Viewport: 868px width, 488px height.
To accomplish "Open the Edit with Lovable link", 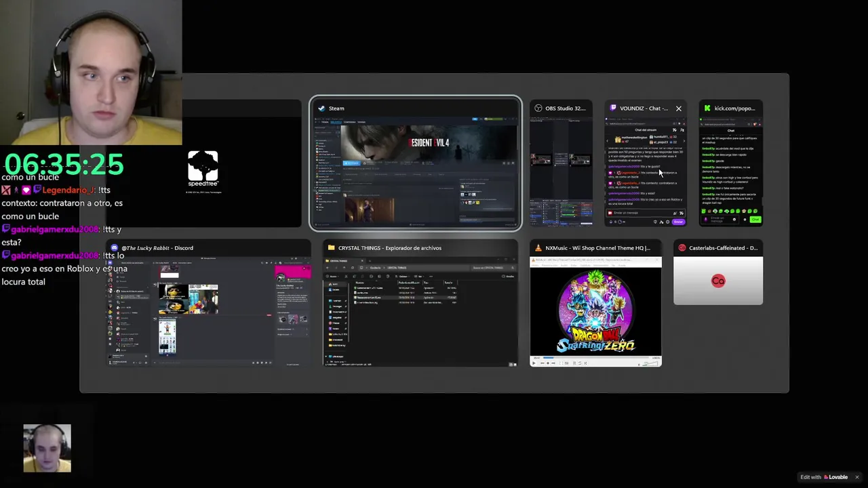I will [x=824, y=477].
